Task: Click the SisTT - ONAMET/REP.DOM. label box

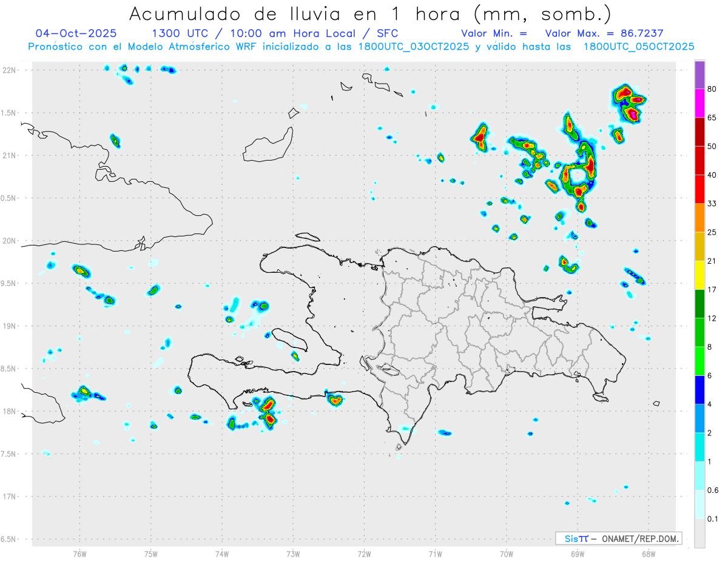Action: (618, 538)
